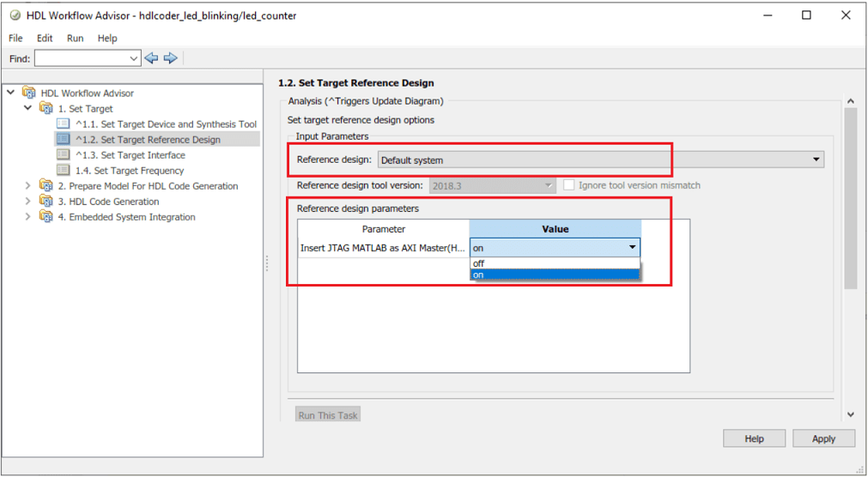Image resolution: width=868 pixels, height=477 pixels.
Task: Click the Set Target Frequency task icon
Action: pos(64,171)
